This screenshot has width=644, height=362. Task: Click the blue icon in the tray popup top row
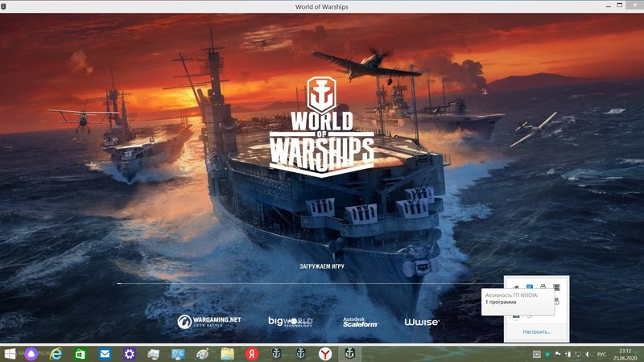pyautogui.click(x=530, y=286)
